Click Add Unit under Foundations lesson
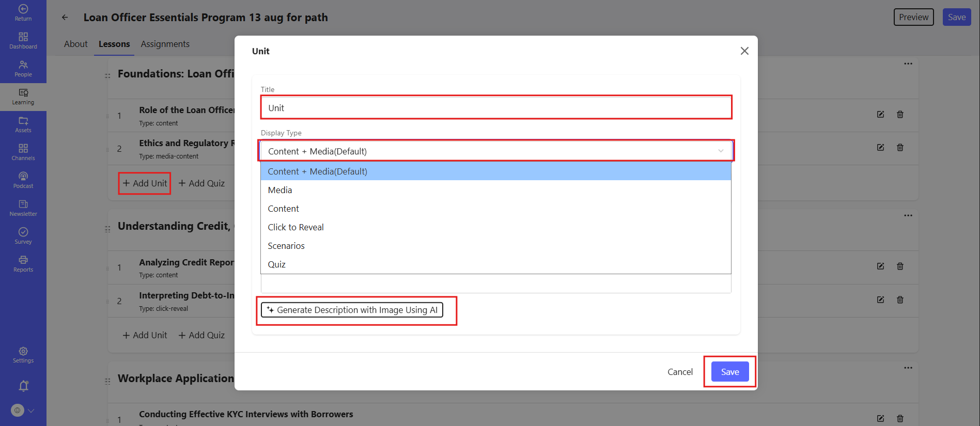 (x=145, y=183)
